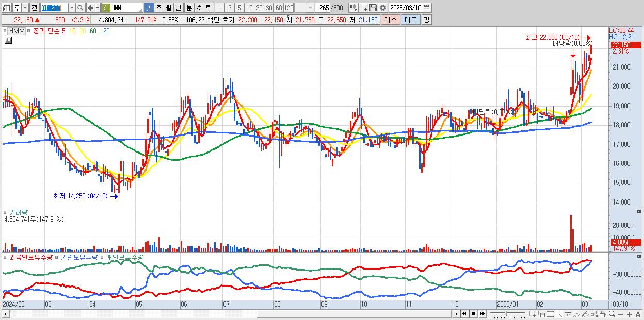Select the minute (분) chart period
Screen dimensions: 644x320
tap(189, 8)
